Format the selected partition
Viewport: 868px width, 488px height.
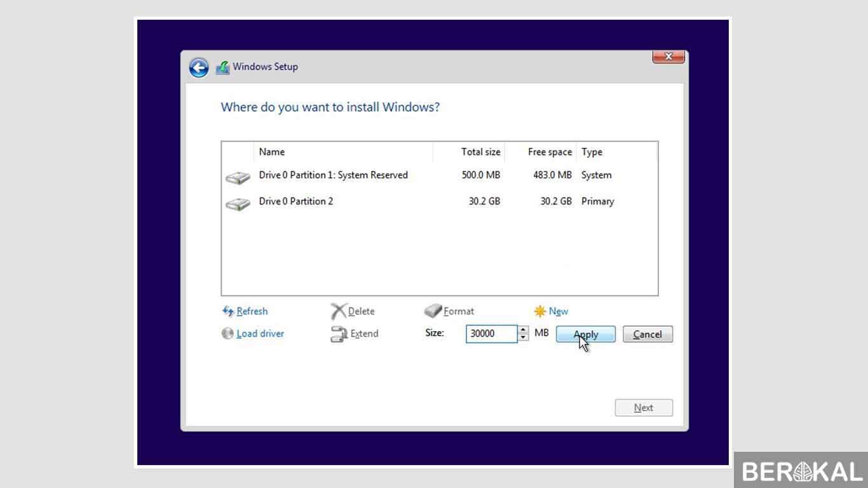click(459, 311)
